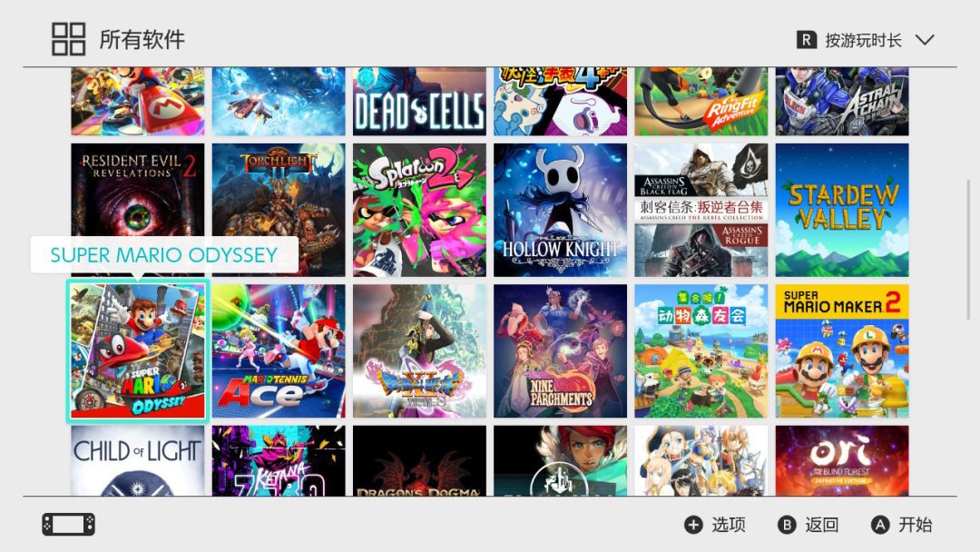Viewport: 980px width, 552px height.
Task: Click the B 返回 back button
Action: (808, 525)
